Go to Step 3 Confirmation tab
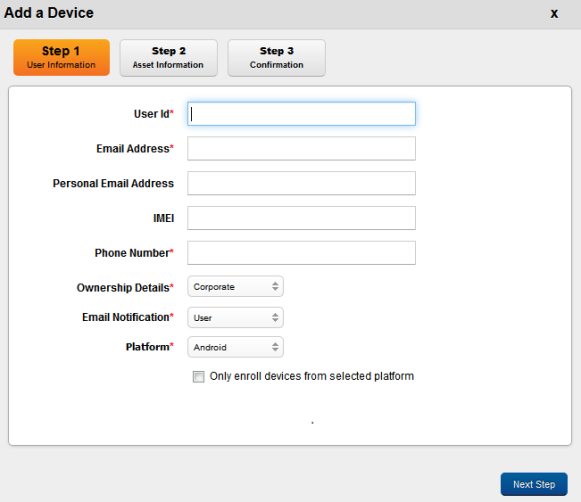 276,58
